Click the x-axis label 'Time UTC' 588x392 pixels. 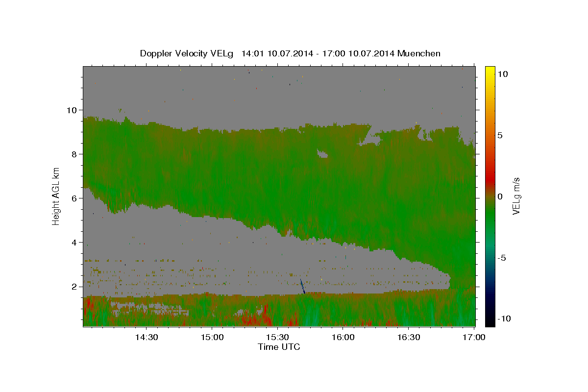click(279, 347)
